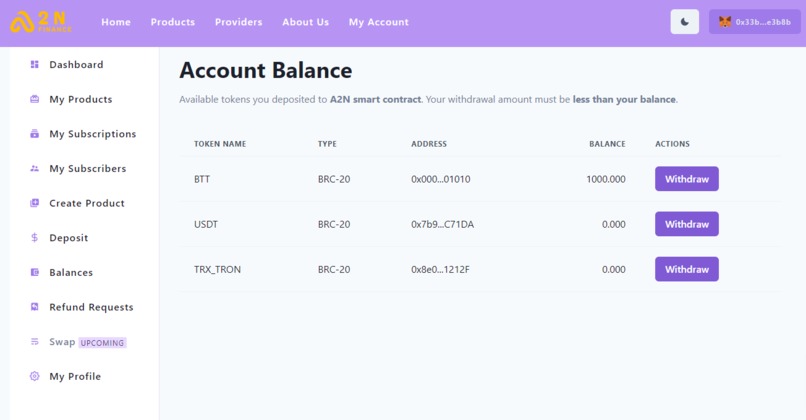Click the TYPE column header

(x=327, y=144)
